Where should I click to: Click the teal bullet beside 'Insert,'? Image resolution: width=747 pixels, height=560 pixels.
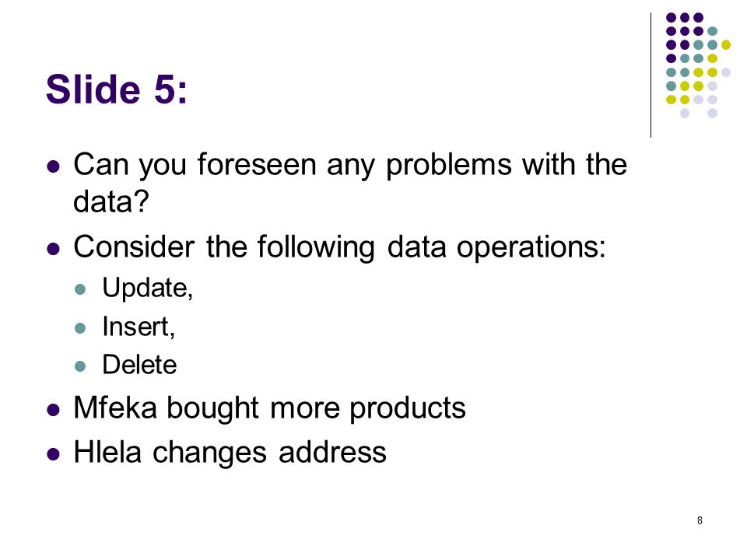coord(80,327)
